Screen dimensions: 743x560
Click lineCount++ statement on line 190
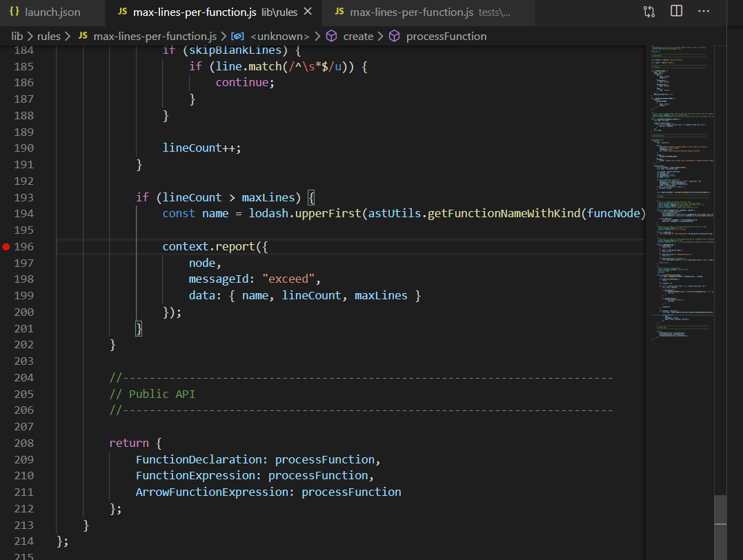202,148
